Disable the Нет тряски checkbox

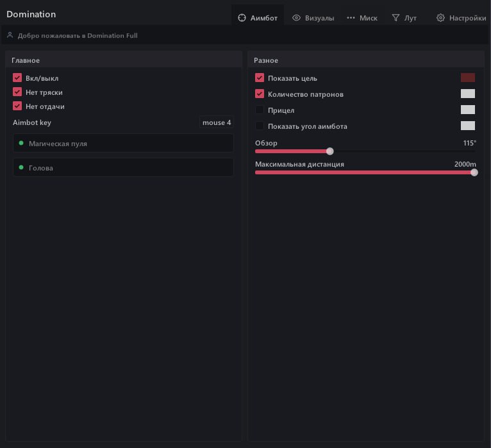point(17,92)
